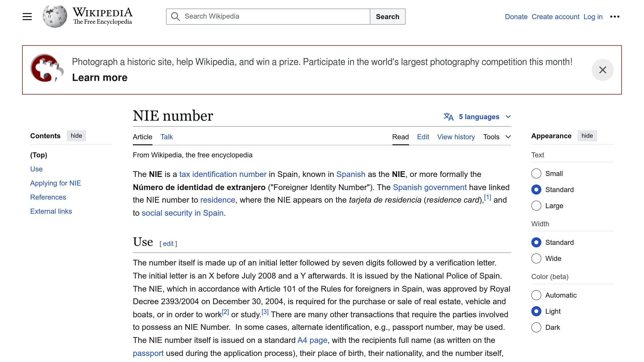Click the Search button

click(x=388, y=17)
